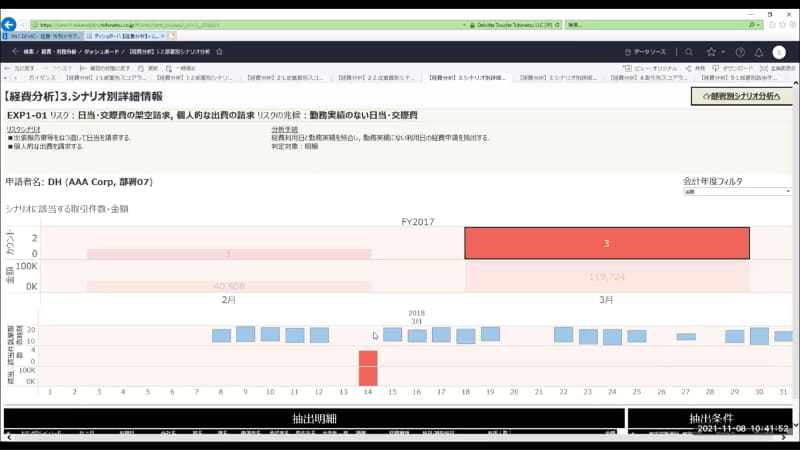Click the 経費・月次分析 breadcrumb link
800x450 pixels.
pos(59,52)
